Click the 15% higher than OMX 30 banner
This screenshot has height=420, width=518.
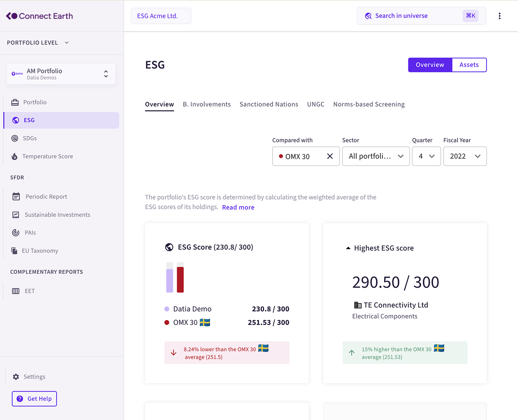405,353
